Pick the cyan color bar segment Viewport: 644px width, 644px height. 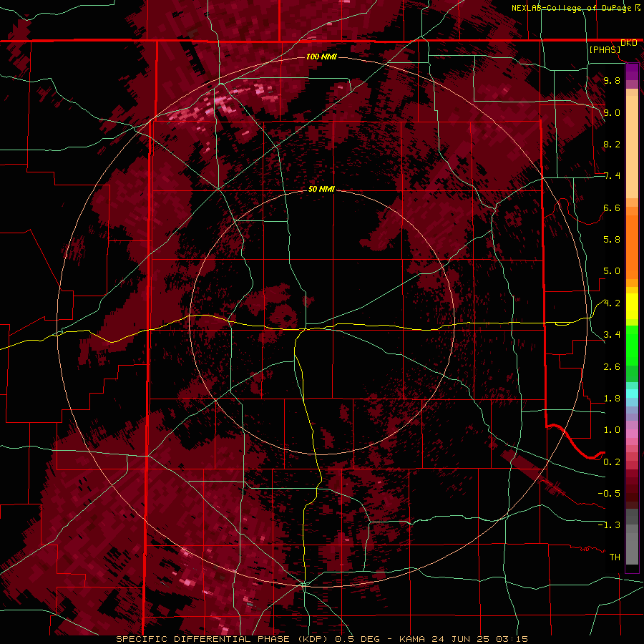click(632, 394)
